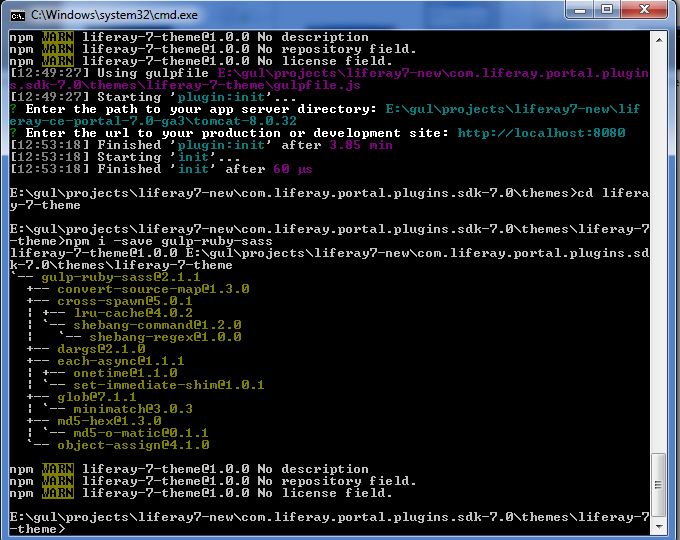Click the gulp-ruby-sass@2.1.1 line
This screenshot has height=540, width=680.
pos(121,277)
